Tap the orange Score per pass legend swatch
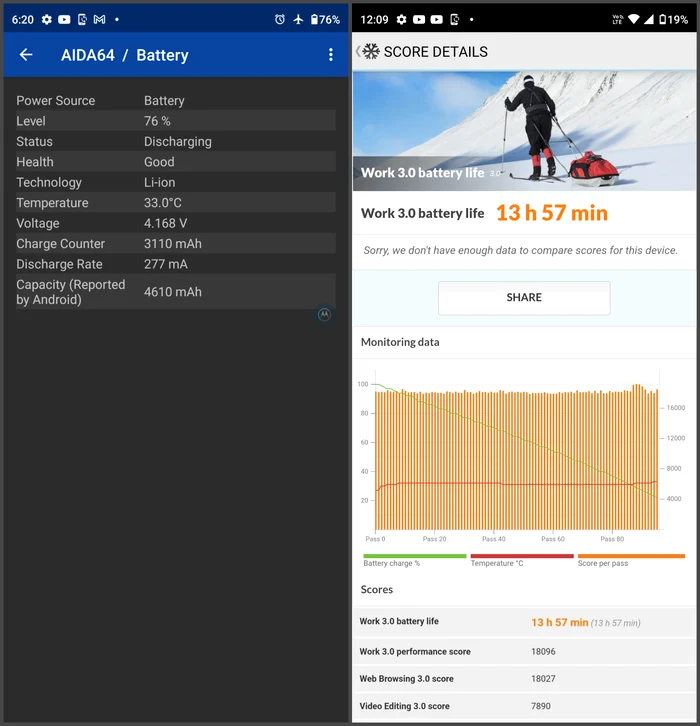This screenshot has width=700, height=726. click(x=631, y=556)
